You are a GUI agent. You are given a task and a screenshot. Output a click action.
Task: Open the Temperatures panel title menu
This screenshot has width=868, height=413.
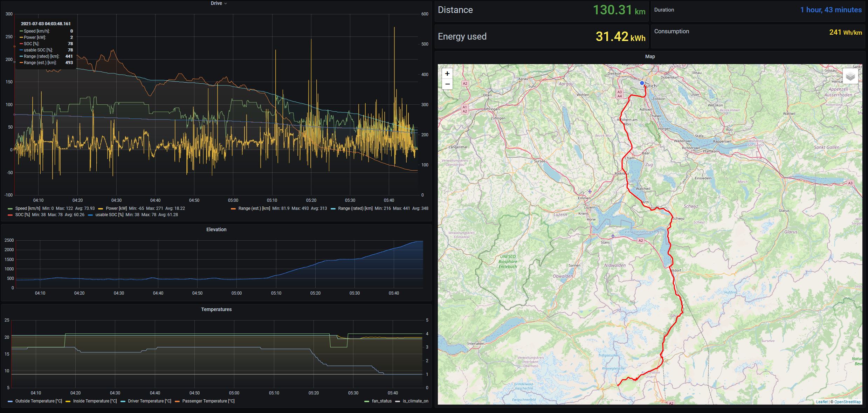216,309
